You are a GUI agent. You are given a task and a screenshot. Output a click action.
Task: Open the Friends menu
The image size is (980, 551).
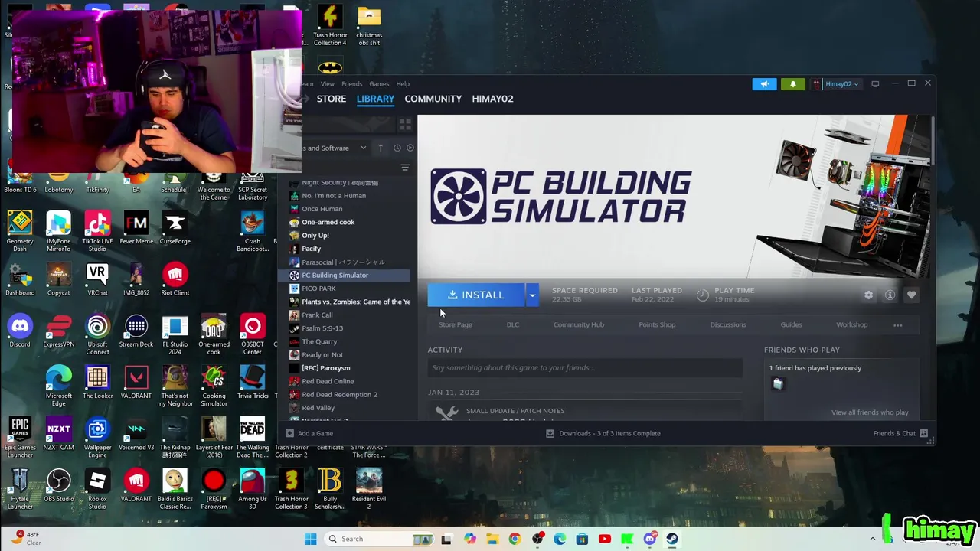click(351, 84)
